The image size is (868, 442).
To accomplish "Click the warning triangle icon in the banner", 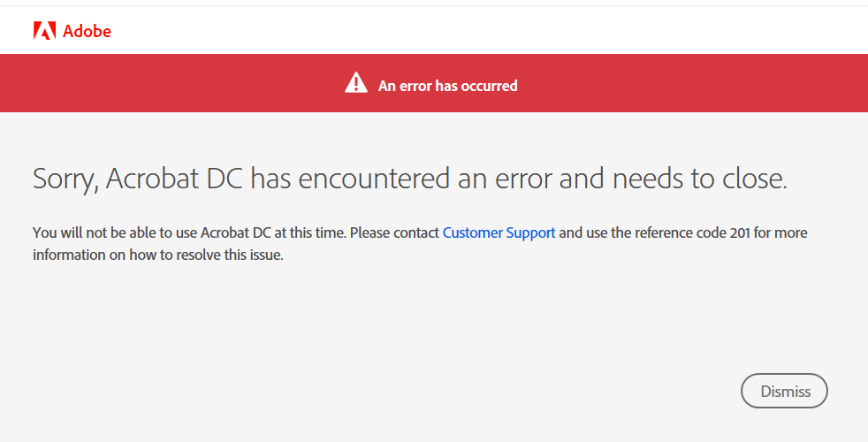I will 356,82.
